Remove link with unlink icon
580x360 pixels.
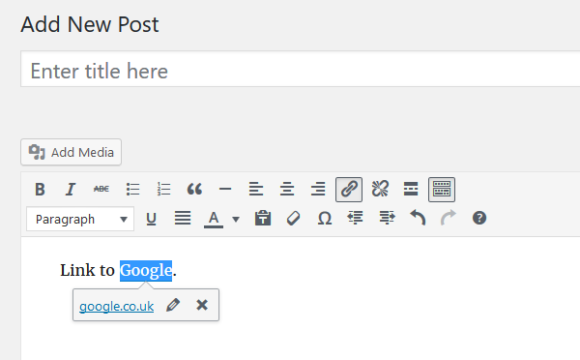380,189
